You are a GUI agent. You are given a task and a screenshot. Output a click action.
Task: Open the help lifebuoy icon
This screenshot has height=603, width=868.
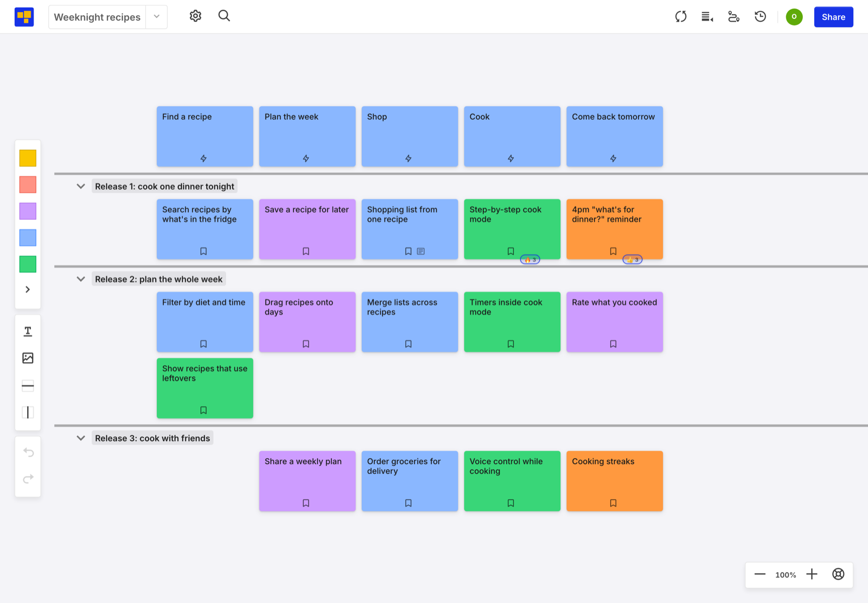tap(838, 574)
